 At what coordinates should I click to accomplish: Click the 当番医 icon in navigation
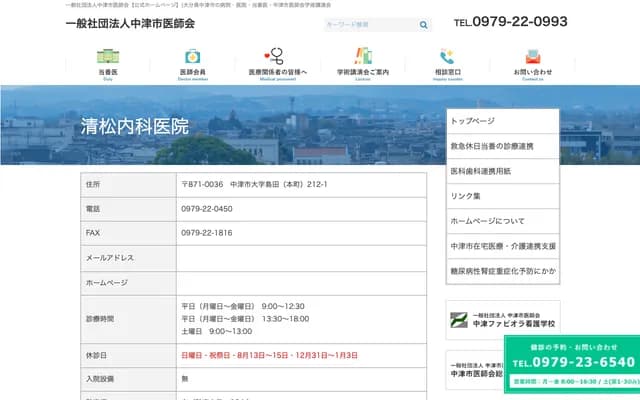(x=107, y=57)
